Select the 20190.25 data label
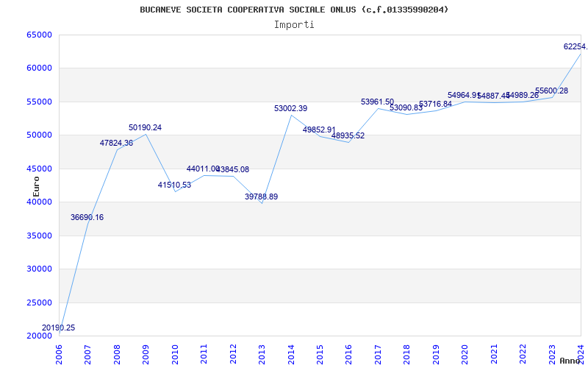 tap(58, 328)
